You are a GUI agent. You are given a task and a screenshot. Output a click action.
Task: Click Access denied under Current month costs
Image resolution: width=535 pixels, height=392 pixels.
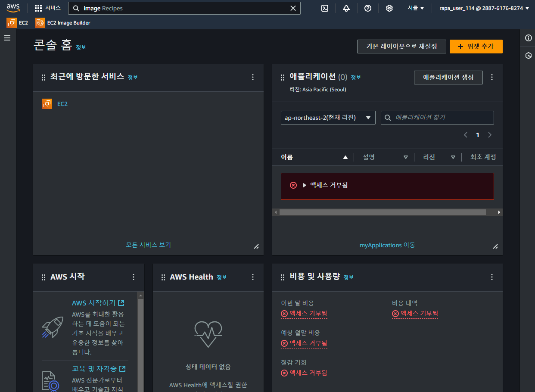[304, 314]
